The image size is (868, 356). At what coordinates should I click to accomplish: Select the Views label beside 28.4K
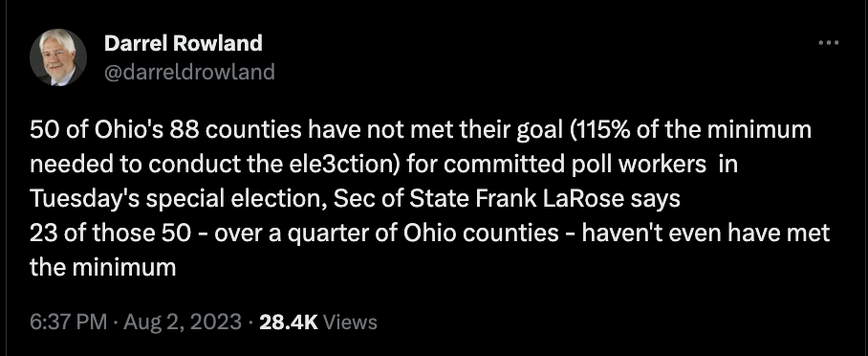click(x=350, y=323)
